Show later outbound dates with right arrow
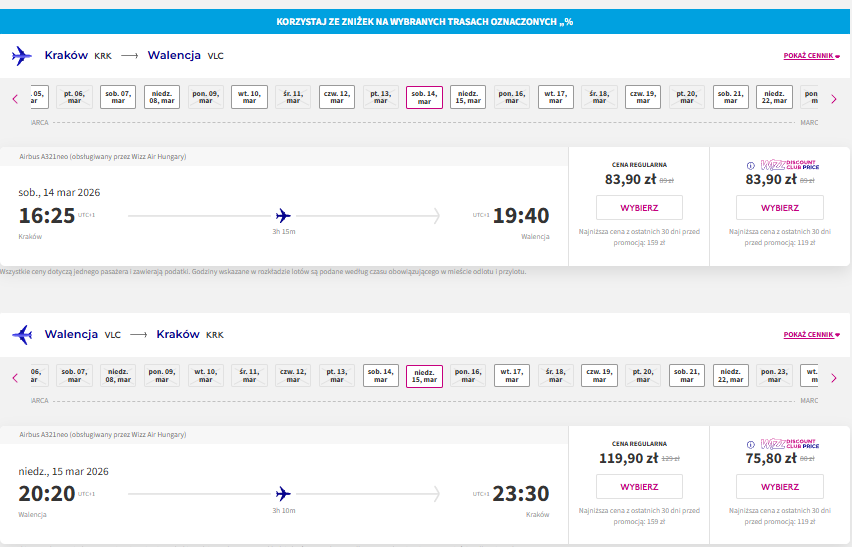Screen dimensions: 852x547 coord(834,99)
